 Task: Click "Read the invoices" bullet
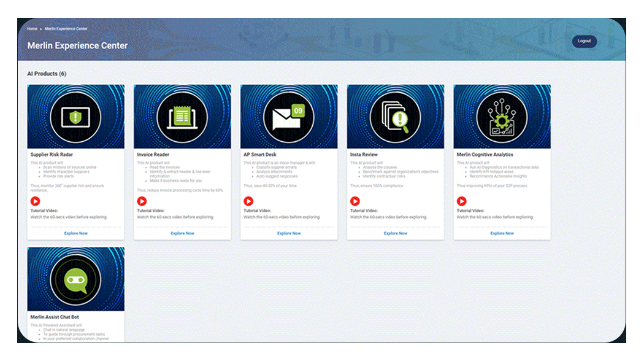(164, 168)
